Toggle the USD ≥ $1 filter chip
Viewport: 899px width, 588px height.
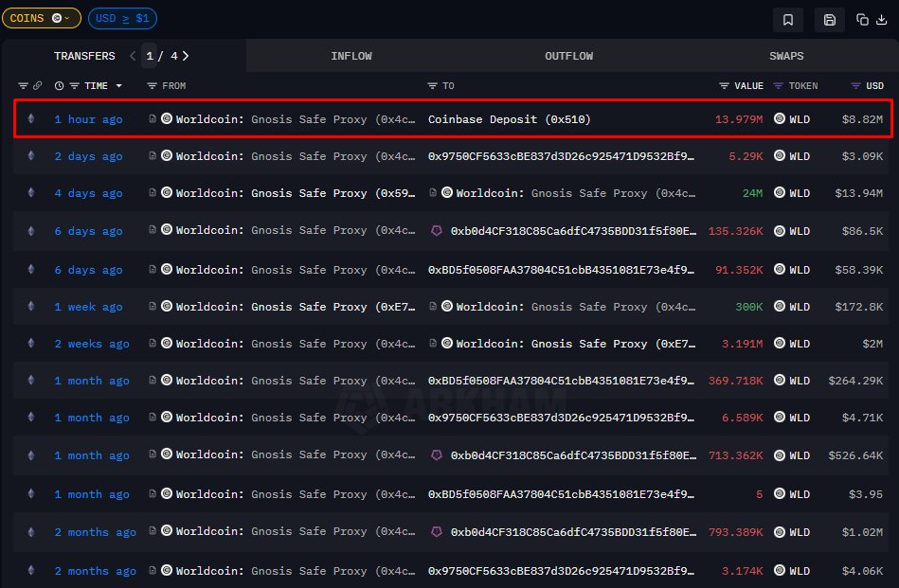[x=122, y=18]
